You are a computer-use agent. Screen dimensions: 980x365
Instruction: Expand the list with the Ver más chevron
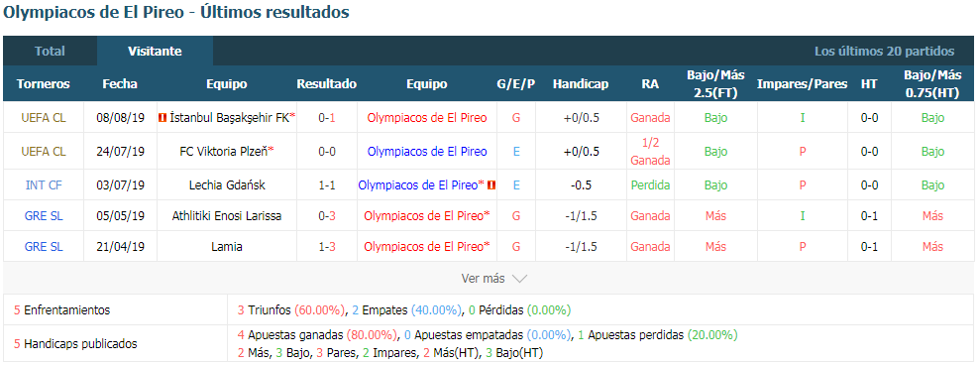(x=519, y=279)
